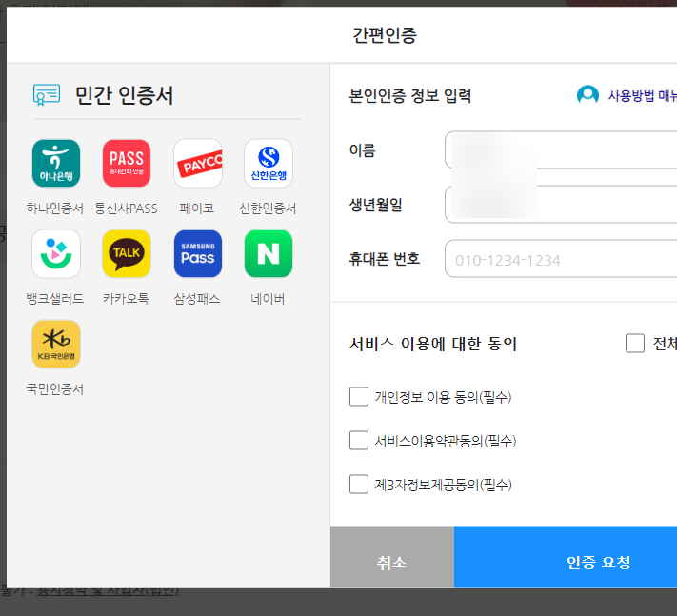
Task: Open the 개인정보 이용 동의(필수) terms text
Action: [443, 397]
